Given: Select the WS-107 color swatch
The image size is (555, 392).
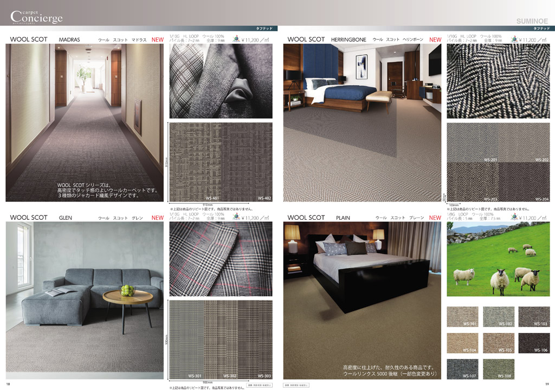Looking at the screenshot, I should point(462,369).
